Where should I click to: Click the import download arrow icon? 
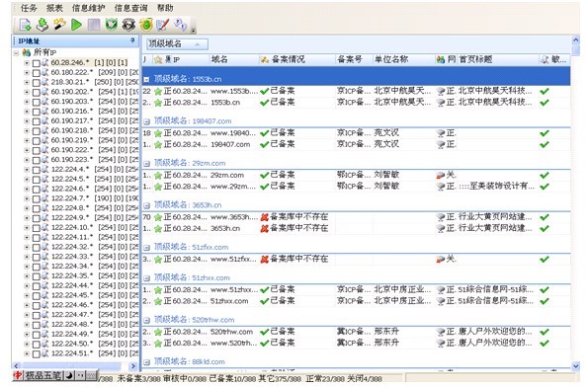pos(42,25)
